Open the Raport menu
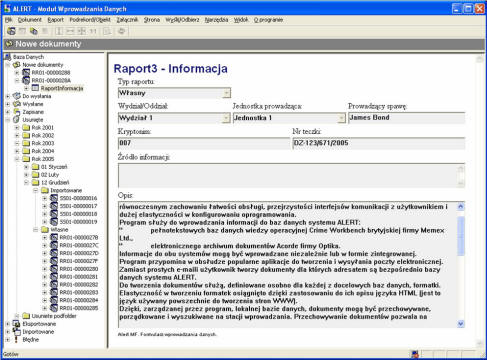Viewport: 487px width, 360px height. pos(55,20)
